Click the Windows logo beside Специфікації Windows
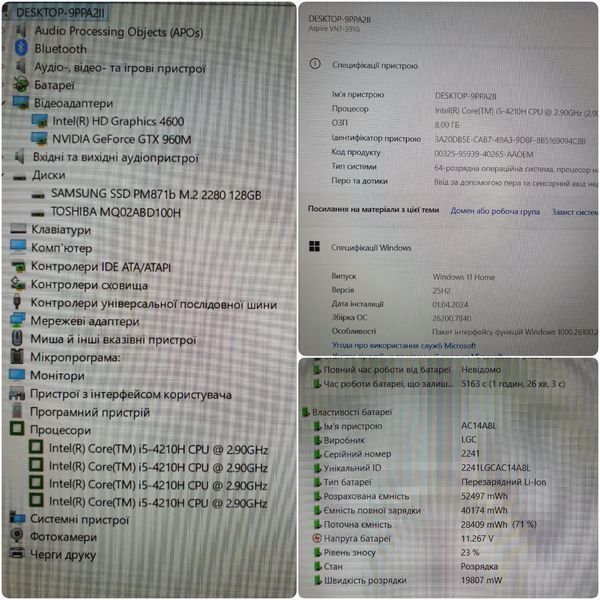The image size is (600, 600). (x=314, y=246)
